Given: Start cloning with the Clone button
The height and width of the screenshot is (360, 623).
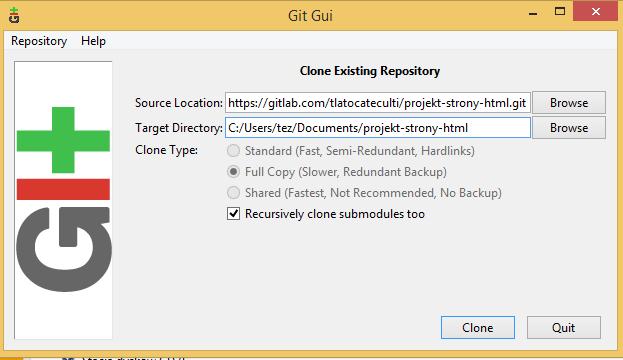Looking at the screenshot, I should [478, 327].
